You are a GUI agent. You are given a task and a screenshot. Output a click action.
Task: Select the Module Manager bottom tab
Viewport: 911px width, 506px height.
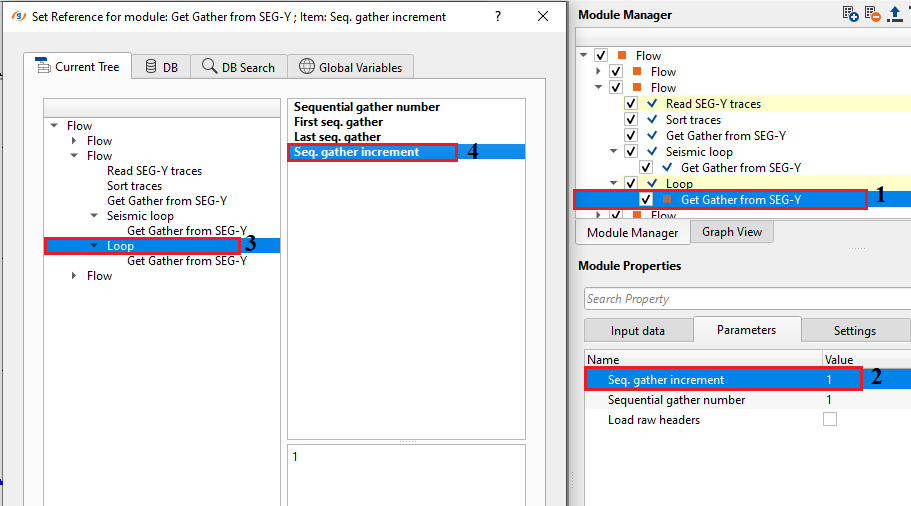633,232
